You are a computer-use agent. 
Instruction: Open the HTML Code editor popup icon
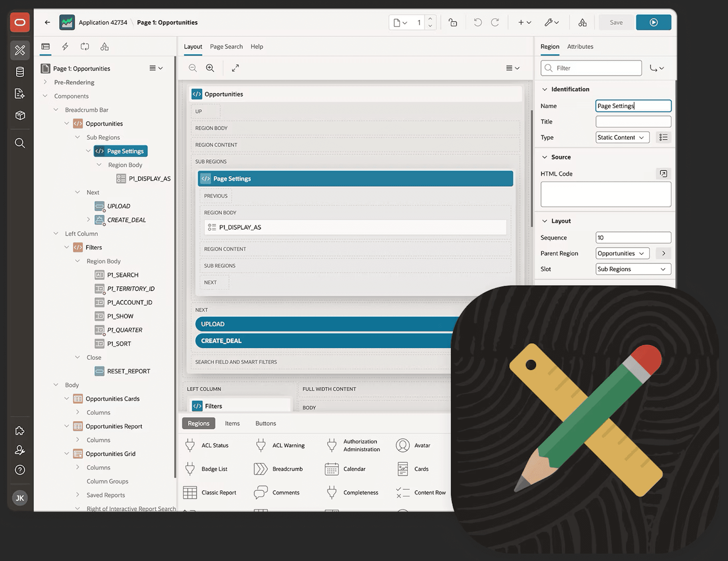[663, 173]
